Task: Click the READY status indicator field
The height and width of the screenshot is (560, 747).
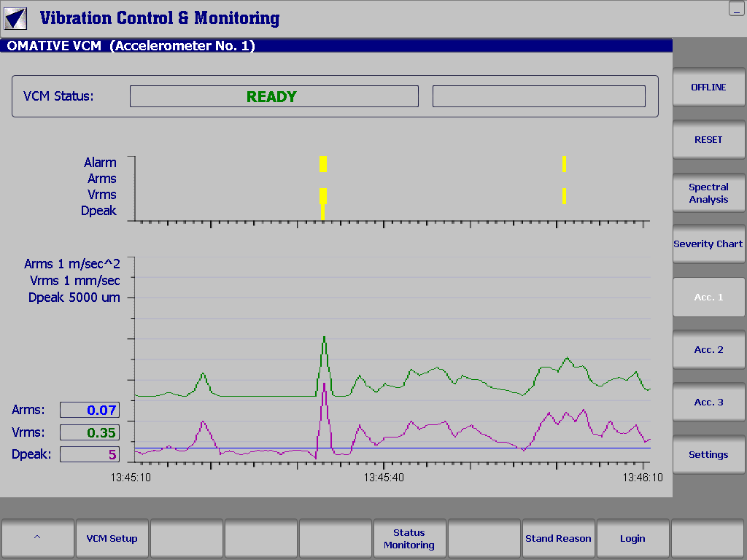Action: tap(274, 96)
